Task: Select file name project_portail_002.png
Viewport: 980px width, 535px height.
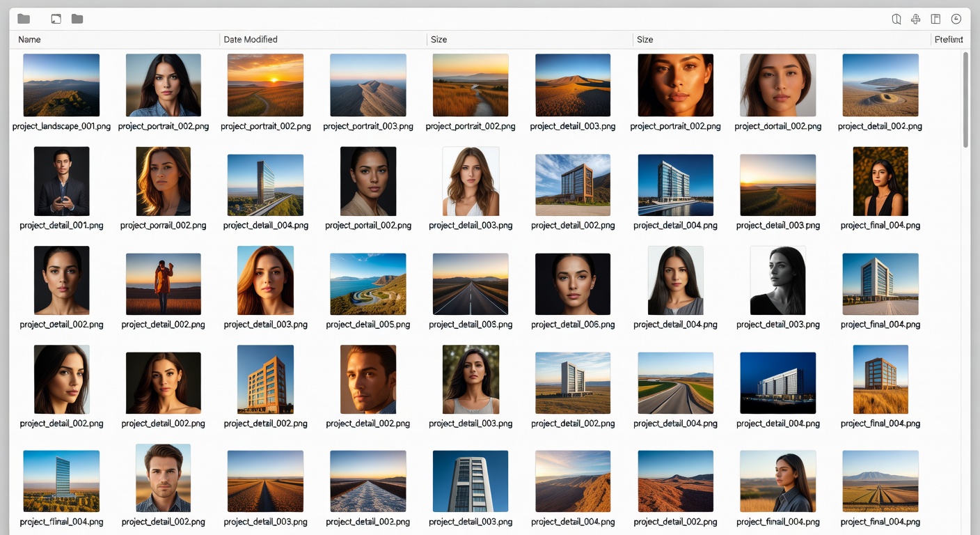Action: (368, 226)
